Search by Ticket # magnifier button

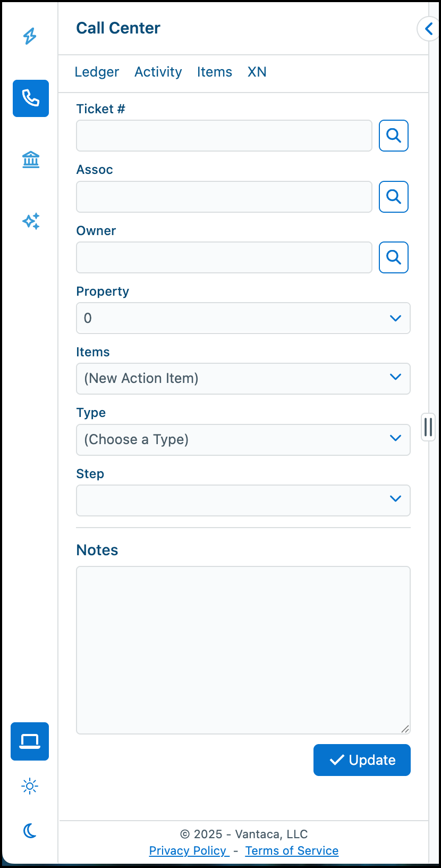pyautogui.click(x=394, y=136)
